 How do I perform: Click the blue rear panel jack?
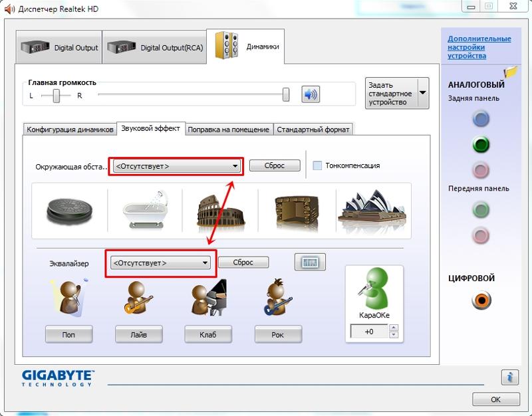coord(481,119)
